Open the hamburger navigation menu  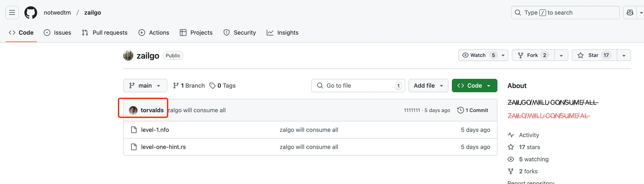(x=12, y=13)
